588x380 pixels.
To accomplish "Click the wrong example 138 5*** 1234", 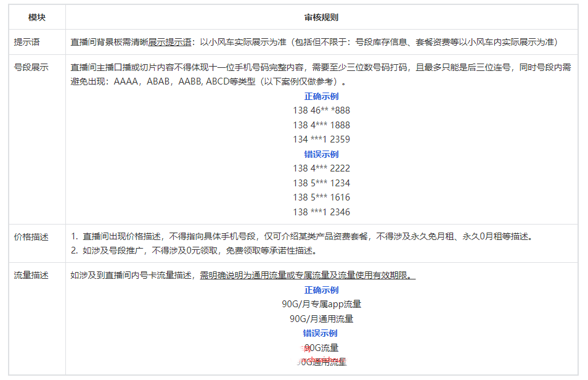I will [321, 183].
